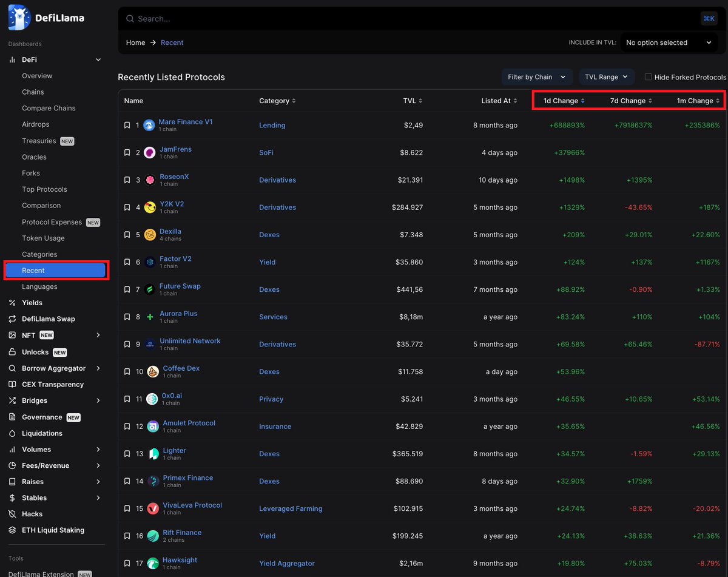Expand the Fees/Revenue sidebar section
Screen dimensions: 728x577
(98, 465)
